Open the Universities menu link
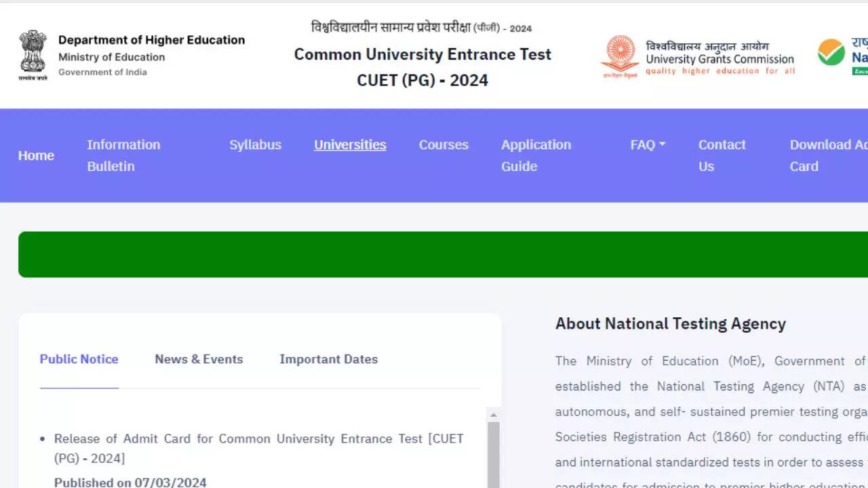 click(x=350, y=144)
